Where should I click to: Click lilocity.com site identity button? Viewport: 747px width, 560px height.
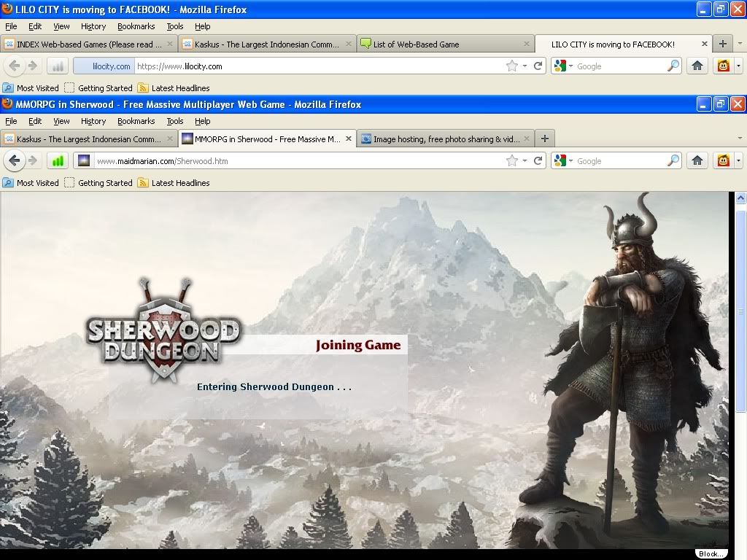(x=104, y=66)
